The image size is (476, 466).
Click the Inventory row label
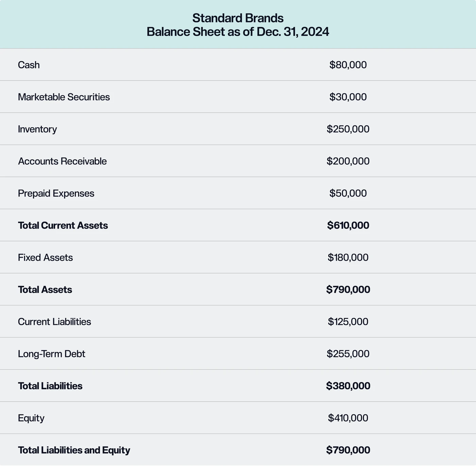(x=37, y=129)
